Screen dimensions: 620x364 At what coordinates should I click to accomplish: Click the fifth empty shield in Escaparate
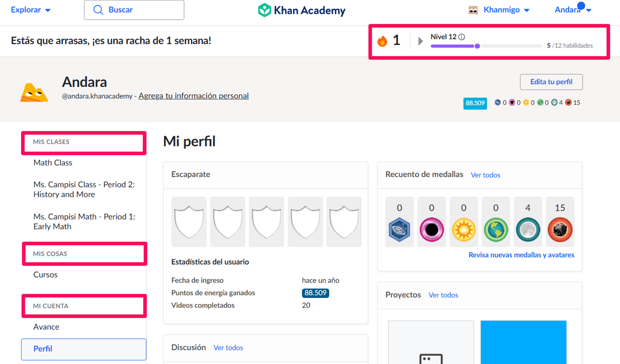(344, 222)
